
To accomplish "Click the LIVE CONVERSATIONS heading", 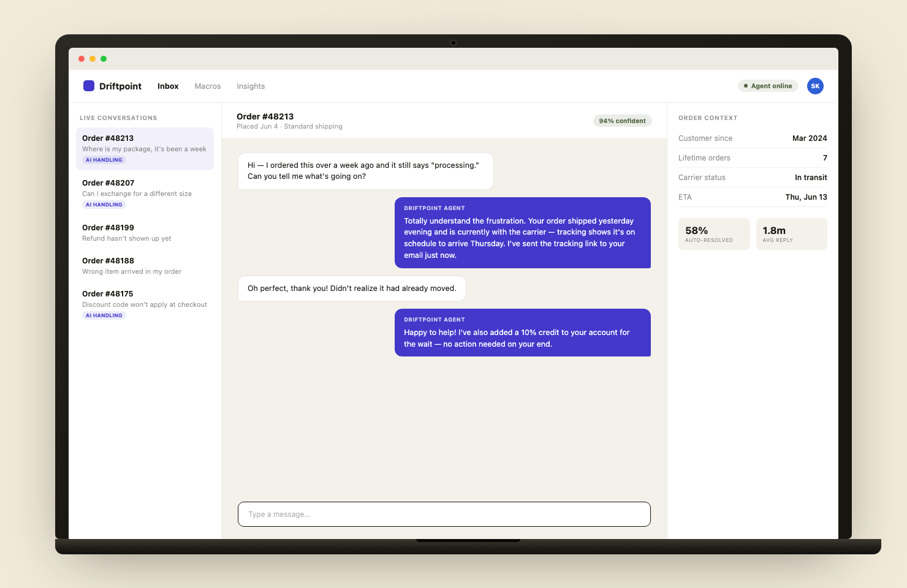I will [x=118, y=118].
